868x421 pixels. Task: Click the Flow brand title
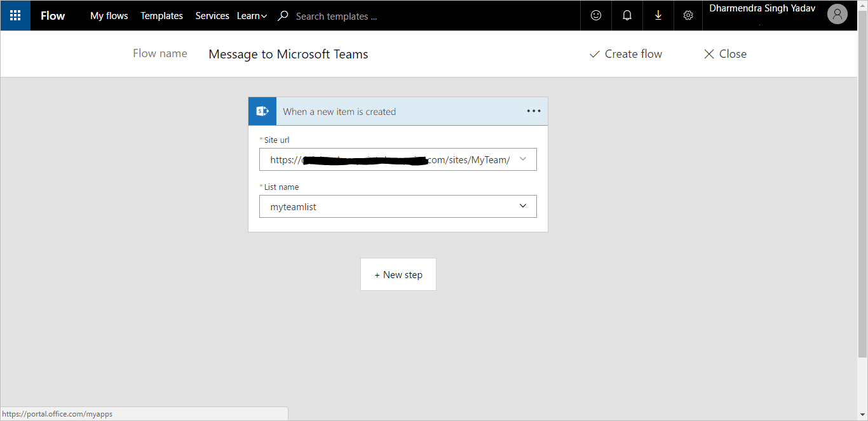(53, 15)
